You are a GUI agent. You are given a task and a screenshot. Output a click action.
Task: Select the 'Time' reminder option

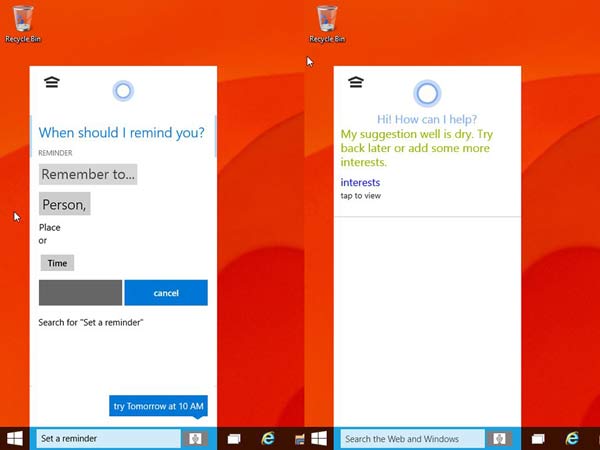pyautogui.click(x=57, y=263)
